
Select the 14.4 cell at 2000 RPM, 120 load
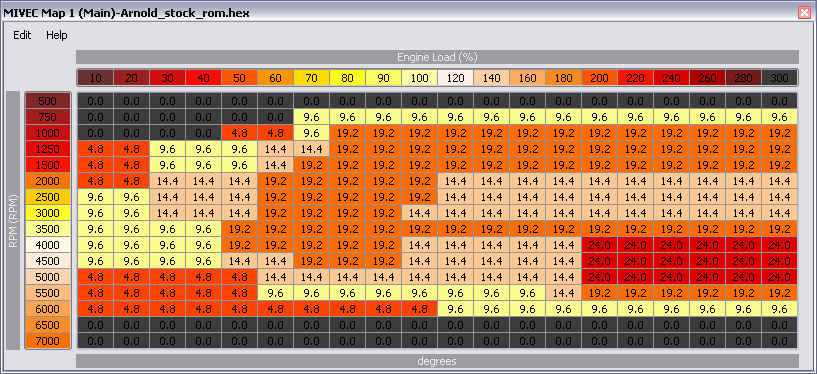(x=455, y=181)
